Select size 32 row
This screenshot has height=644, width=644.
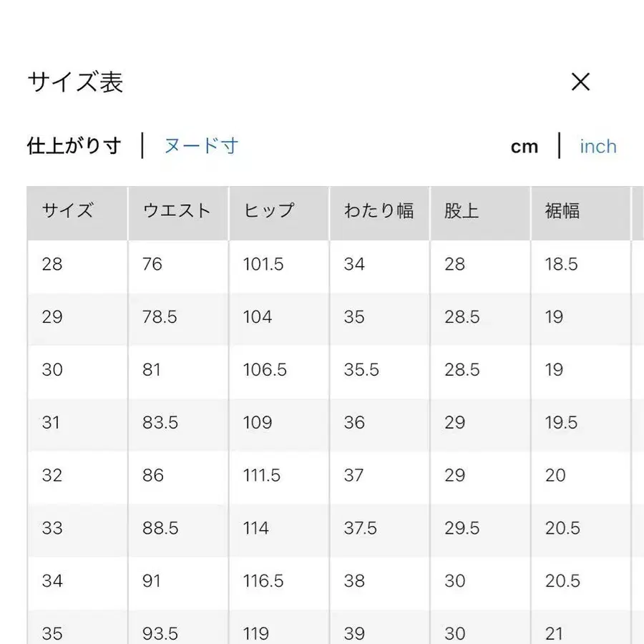coord(52,475)
